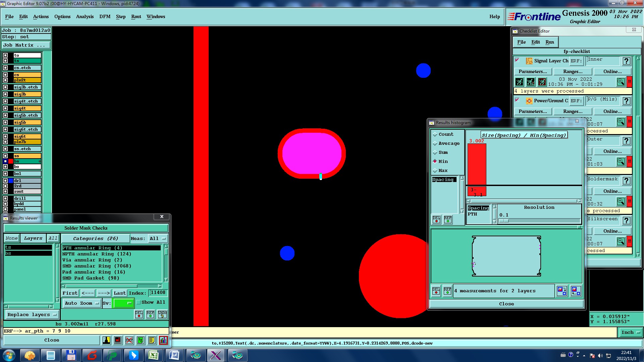Open the DFM menu
The image size is (644, 362).
click(x=105, y=16)
